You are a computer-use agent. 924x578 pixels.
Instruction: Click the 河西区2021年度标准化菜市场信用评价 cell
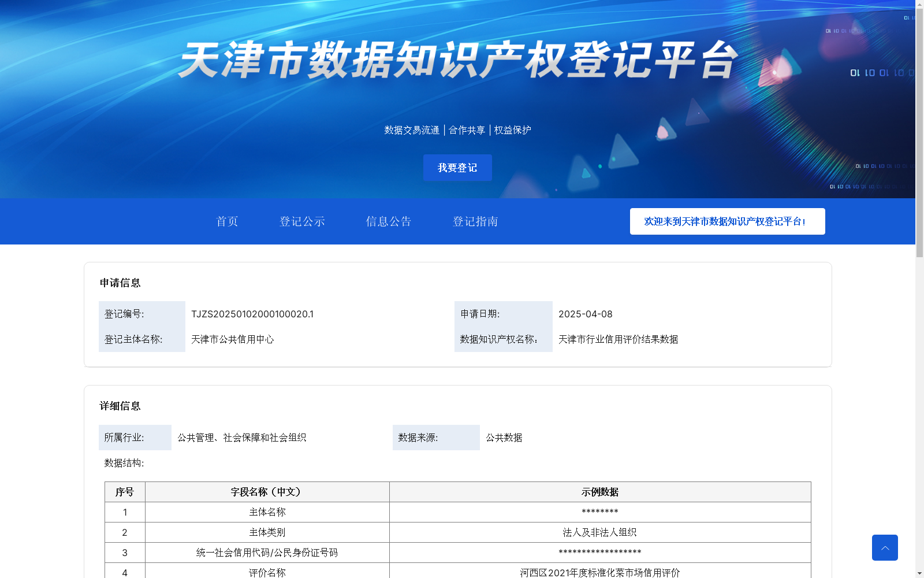pyautogui.click(x=600, y=572)
